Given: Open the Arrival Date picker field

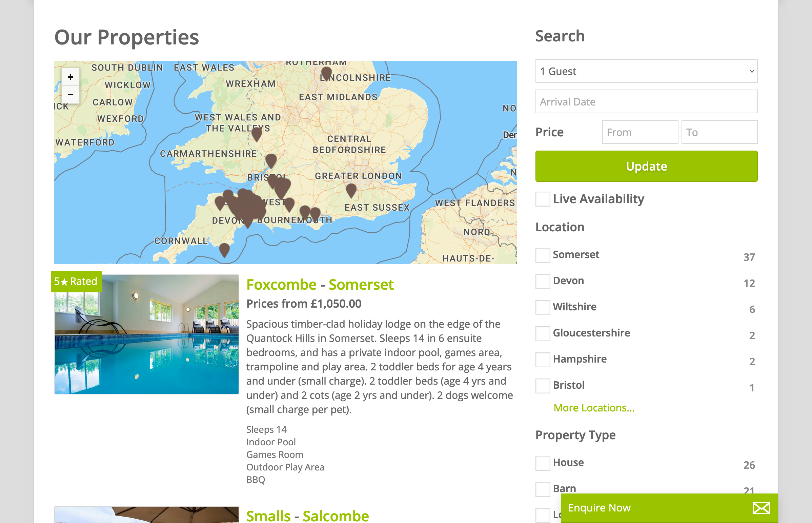Looking at the screenshot, I should [646, 101].
